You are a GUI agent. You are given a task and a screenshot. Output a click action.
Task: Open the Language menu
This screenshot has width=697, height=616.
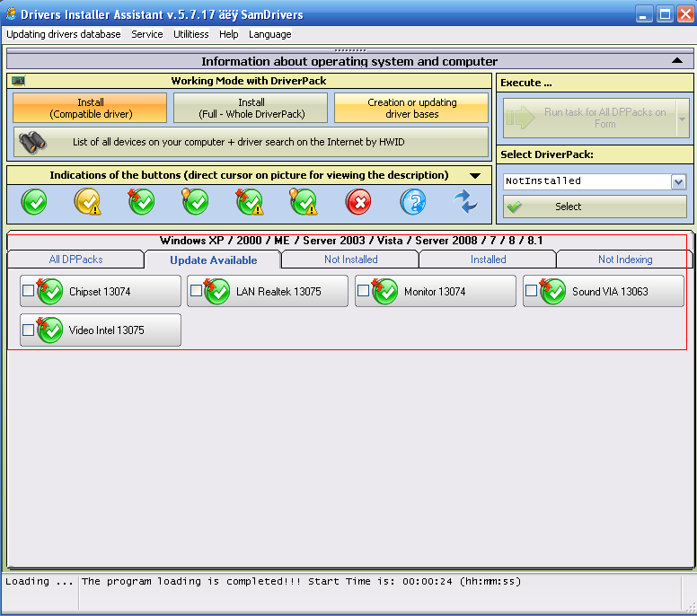pyautogui.click(x=269, y=34)
